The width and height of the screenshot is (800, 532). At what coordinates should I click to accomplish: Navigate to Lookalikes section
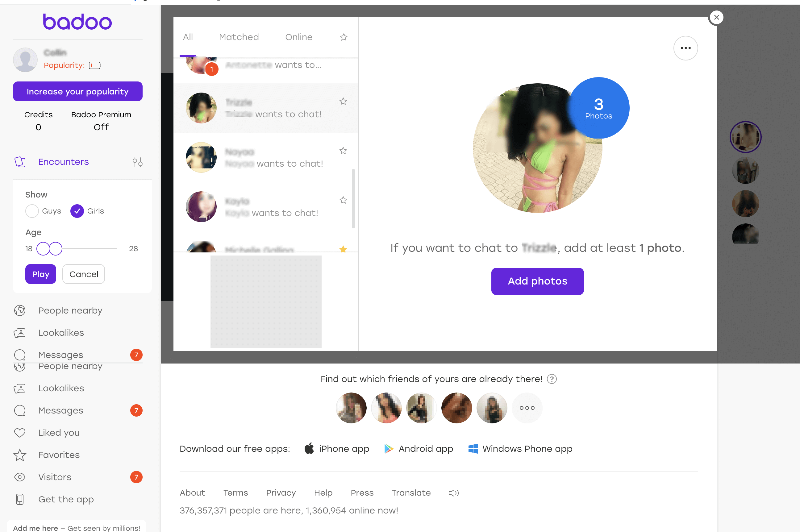click(60, 332)
